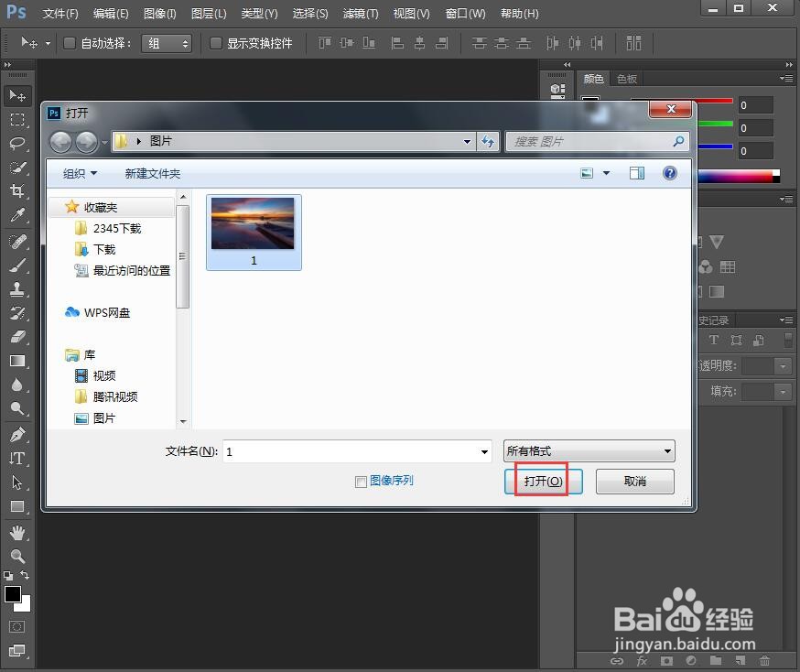800x672 pixels.
Task: Click the back navigation button in dialog
Action: pyautogui.click(x=60, y=141)
